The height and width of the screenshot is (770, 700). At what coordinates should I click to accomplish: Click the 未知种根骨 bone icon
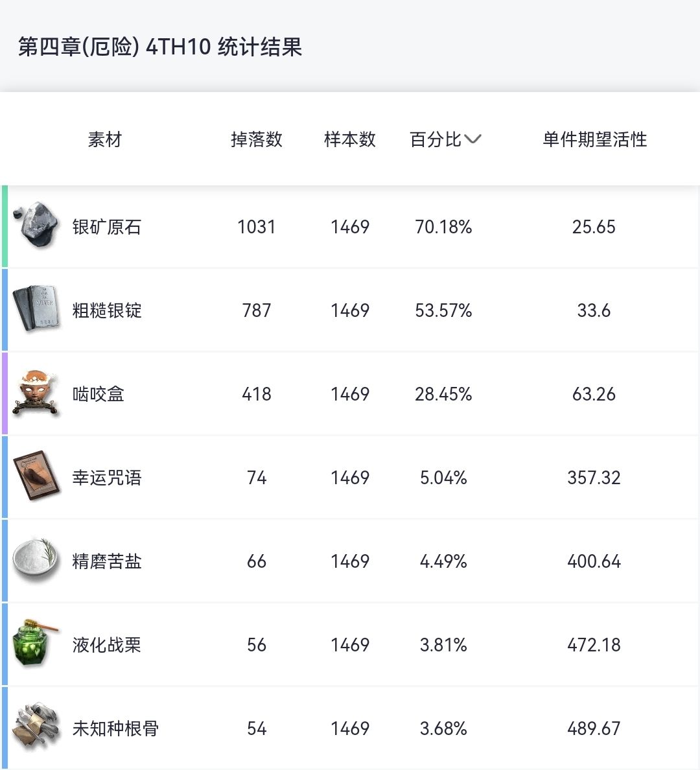37,727
